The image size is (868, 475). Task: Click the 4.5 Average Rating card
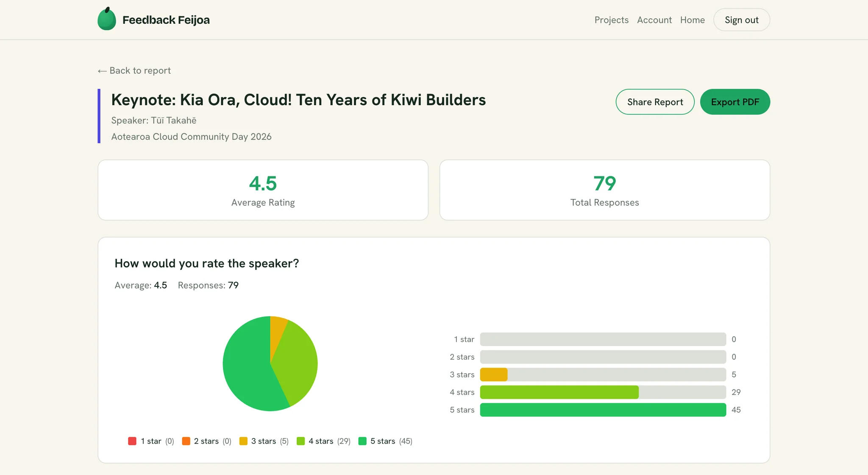263,190
